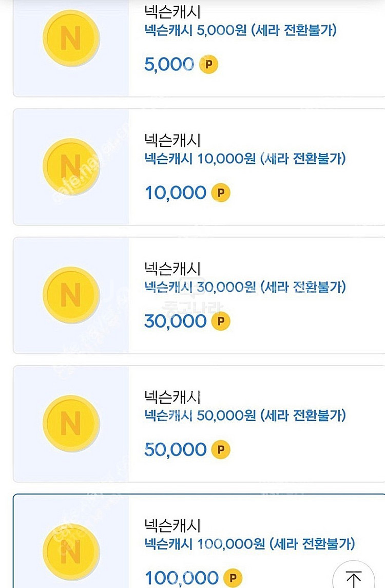385x588 pixels.
Task: Select the 100,000 point price
Action: click(181, 578)
